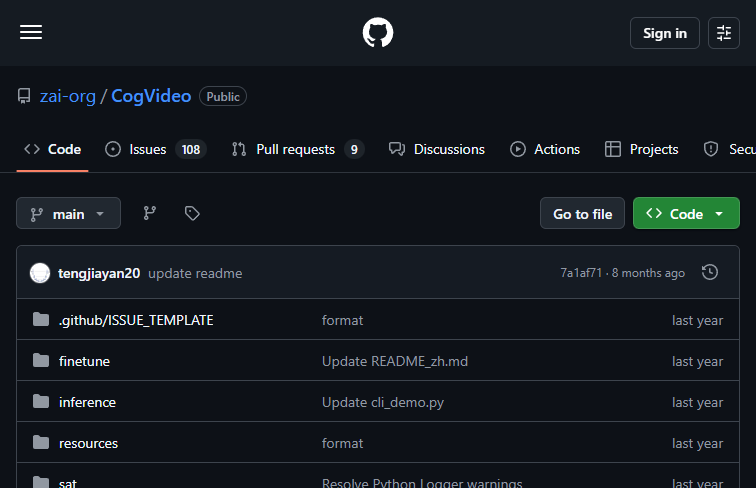
Task: Click folder icon of inference row
Action: tap(41, 401)
